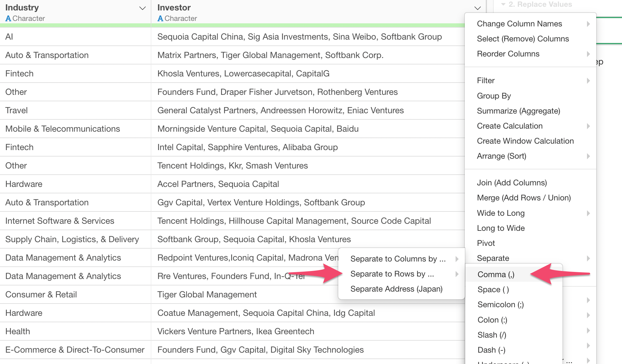Screen dimensions: 622x364
Task: Collapse the '2. Replace Values' step triangle
Action: coord(503,4)
